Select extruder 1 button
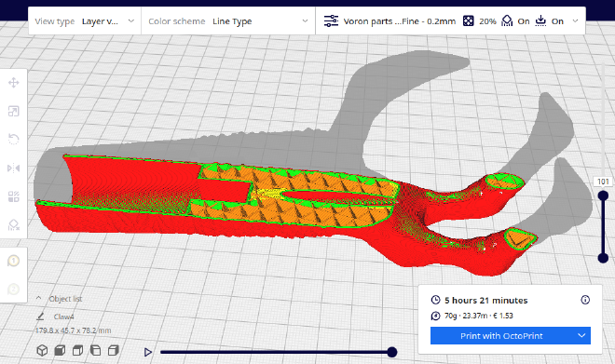The image size is (615, 364). coord(13,261)
